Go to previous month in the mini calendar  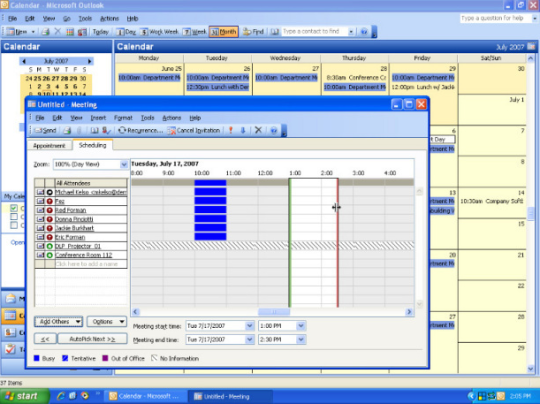pos(23,61)
